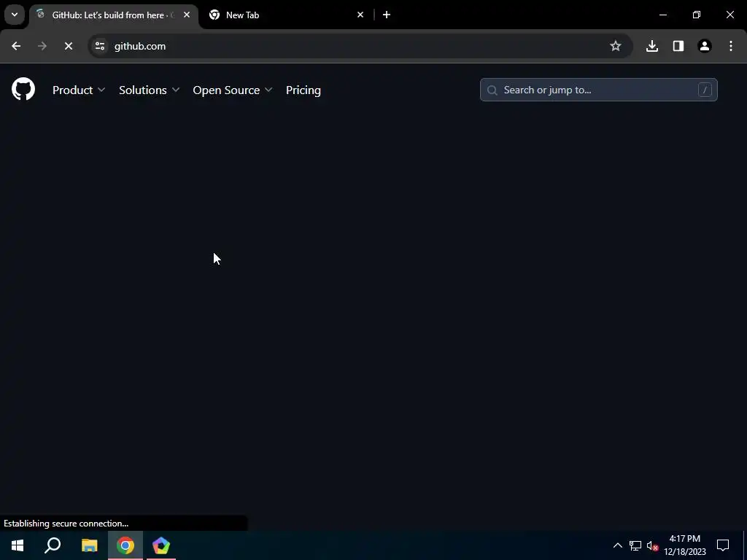Viewport: 747px width, 560px height.
Task: Open the Chrome profile menu
Action: [x=705, y=46]
